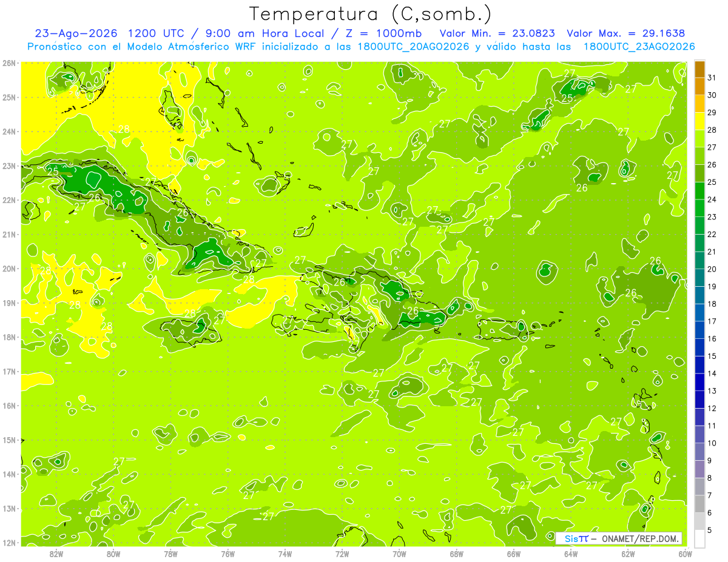Click the latitude axis label 24N
This screenshot has width=728, height=562.
[9, 132]
